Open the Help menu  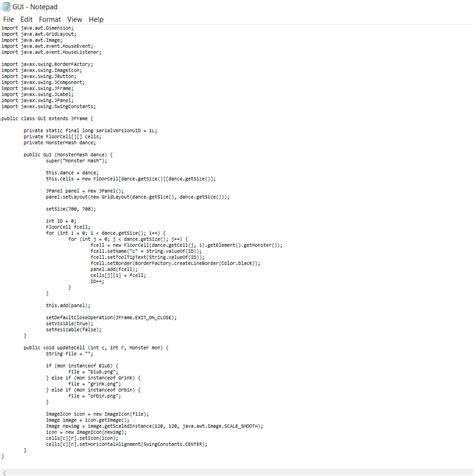coord(96,19)
